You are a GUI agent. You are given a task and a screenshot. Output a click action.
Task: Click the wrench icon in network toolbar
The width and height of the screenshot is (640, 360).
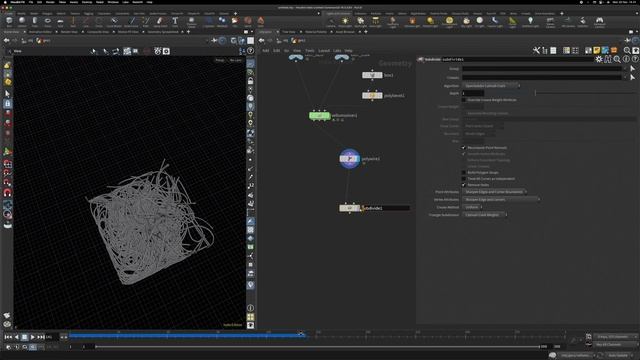coord(536,50)
